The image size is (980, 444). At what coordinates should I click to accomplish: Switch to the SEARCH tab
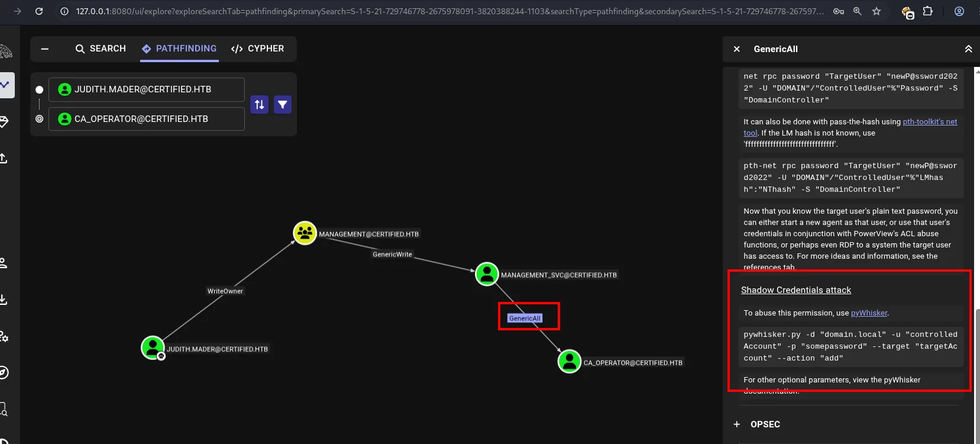pyautogui.click(x=101, y=49)
